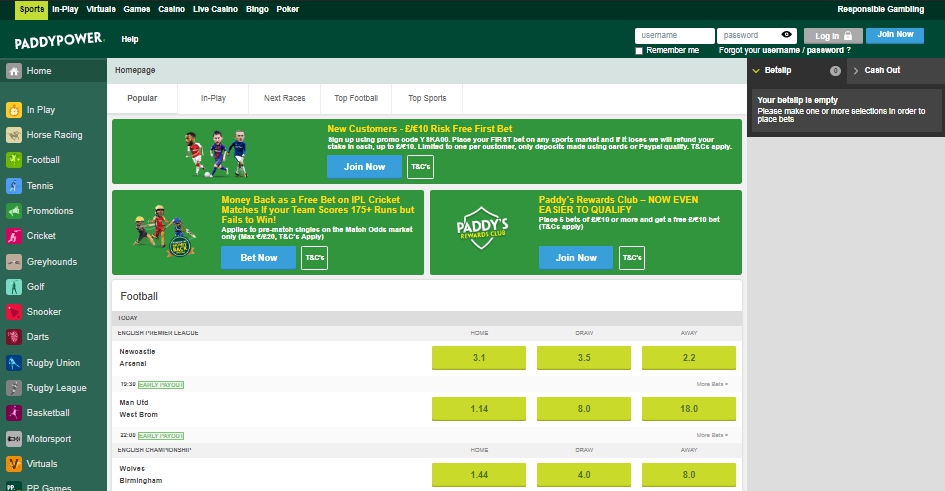Click Paddy's Rewards Club shield logo
Image resolution: width=945 pixels, height=491 pixels.
[482, 228]
